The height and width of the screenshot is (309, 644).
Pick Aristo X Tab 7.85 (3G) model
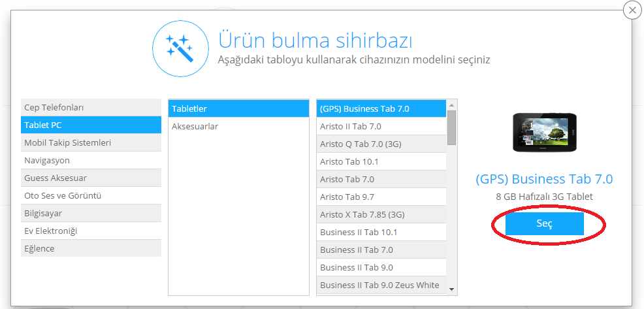coord(381,214)
